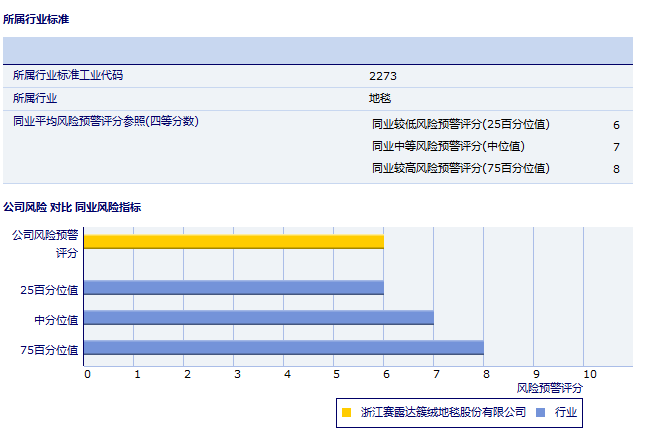Click the 风险预警评分 x-axis title
The height and width of the screenshot is (434, 670).
[549, 387]
